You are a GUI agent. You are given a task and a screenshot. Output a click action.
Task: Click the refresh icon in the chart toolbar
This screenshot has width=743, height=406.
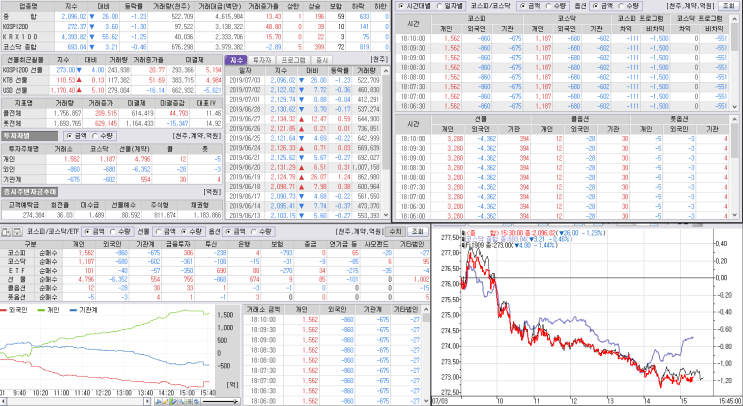pyautogui.click(x=196, y=402)
